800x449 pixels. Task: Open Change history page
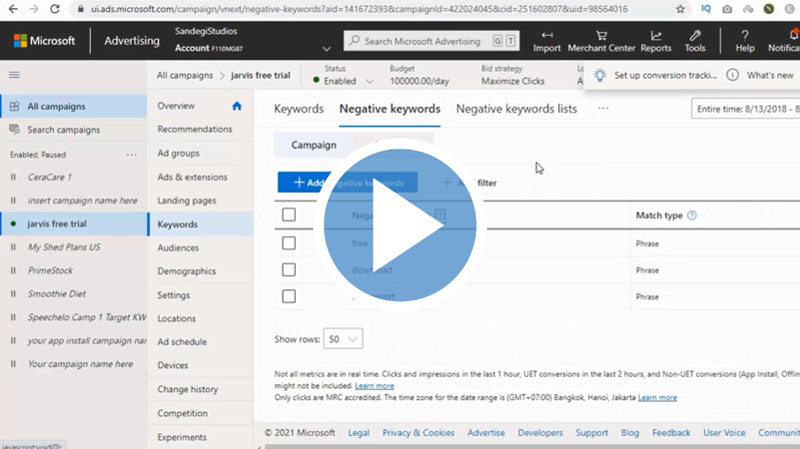pos(188,389)
